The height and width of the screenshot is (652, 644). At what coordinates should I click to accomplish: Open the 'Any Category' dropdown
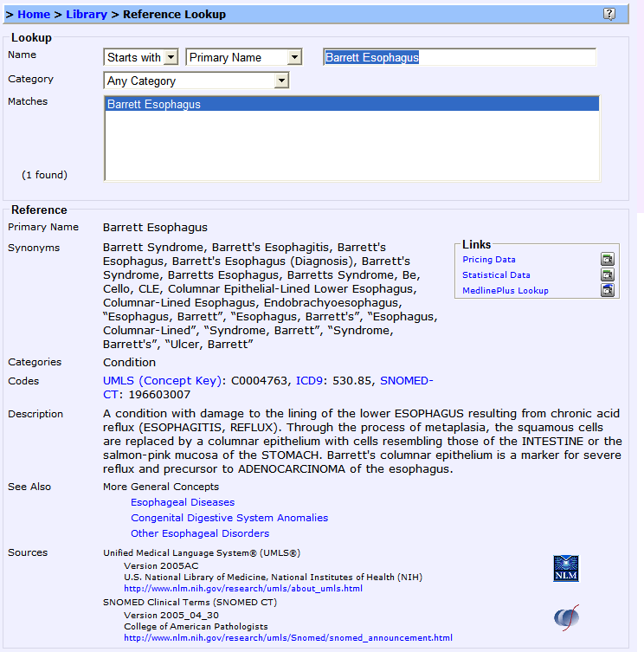click(281, 81)
